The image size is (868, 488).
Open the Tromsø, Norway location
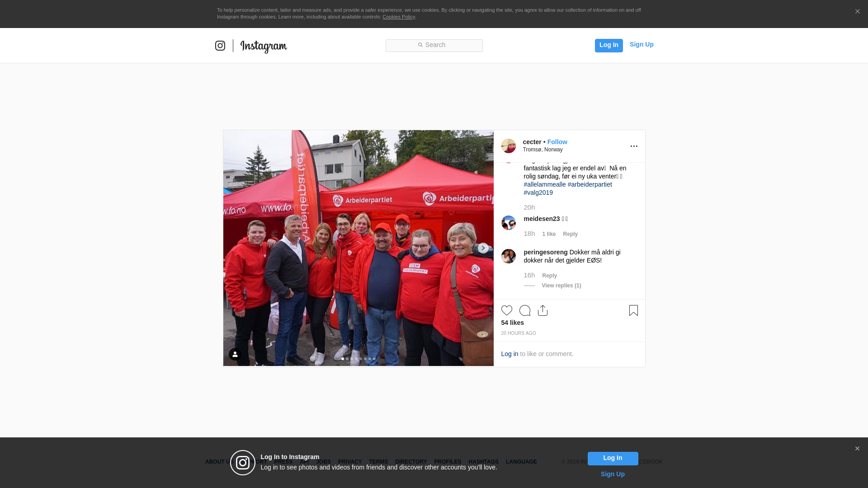[542, 150]
